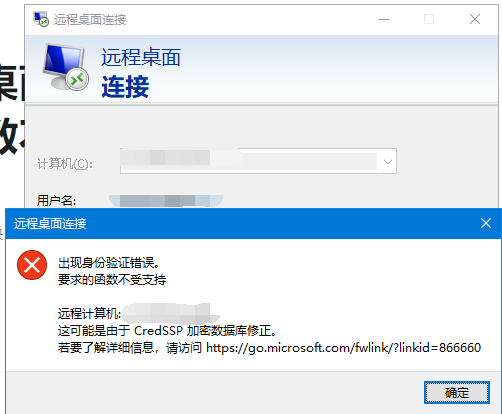The width and height of the screenshot is (502, 414).
Task: Maximize the 远程桌面连接 window
Action: [x=429, y=19]
